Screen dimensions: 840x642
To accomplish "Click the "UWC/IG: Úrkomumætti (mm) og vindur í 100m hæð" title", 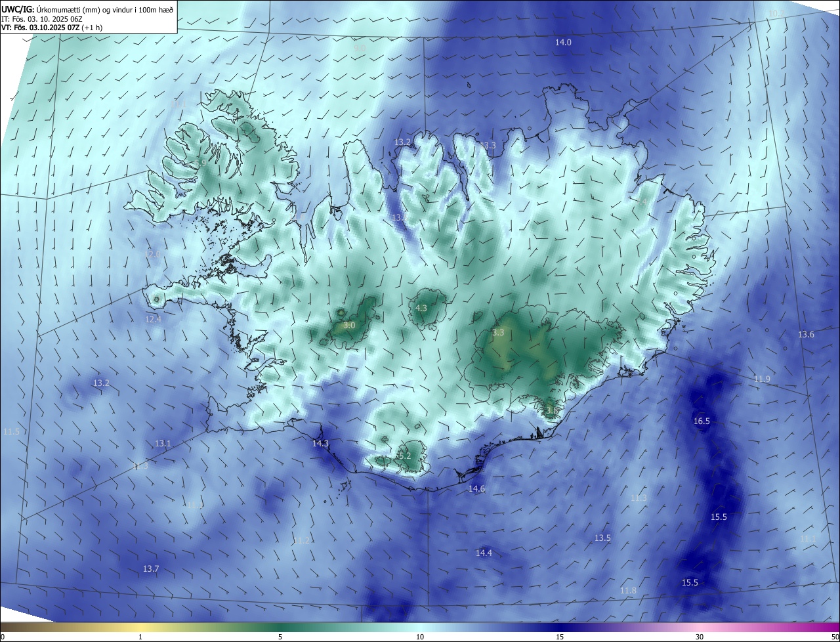I will pos(87,9).
